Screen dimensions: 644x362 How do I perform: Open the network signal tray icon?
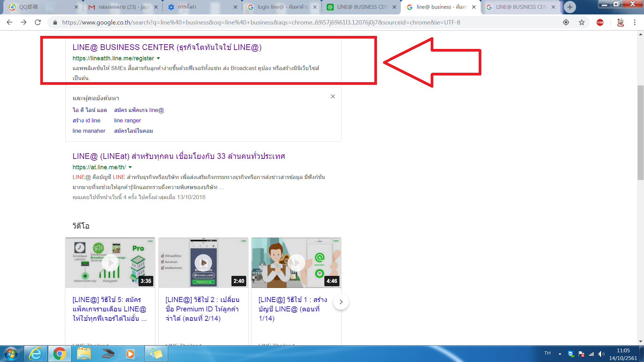[591, 354]
